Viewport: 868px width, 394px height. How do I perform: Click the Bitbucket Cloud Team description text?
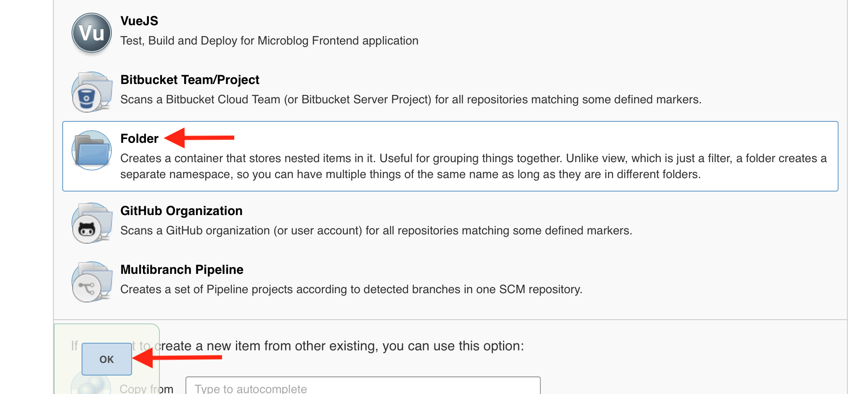[x=410, y=99]
